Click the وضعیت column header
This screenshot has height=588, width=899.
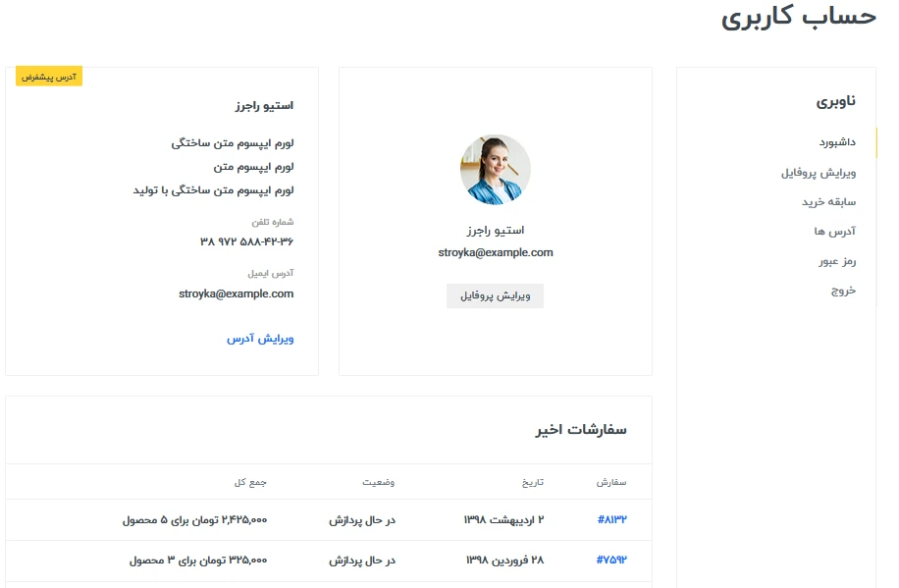[379, 482]
